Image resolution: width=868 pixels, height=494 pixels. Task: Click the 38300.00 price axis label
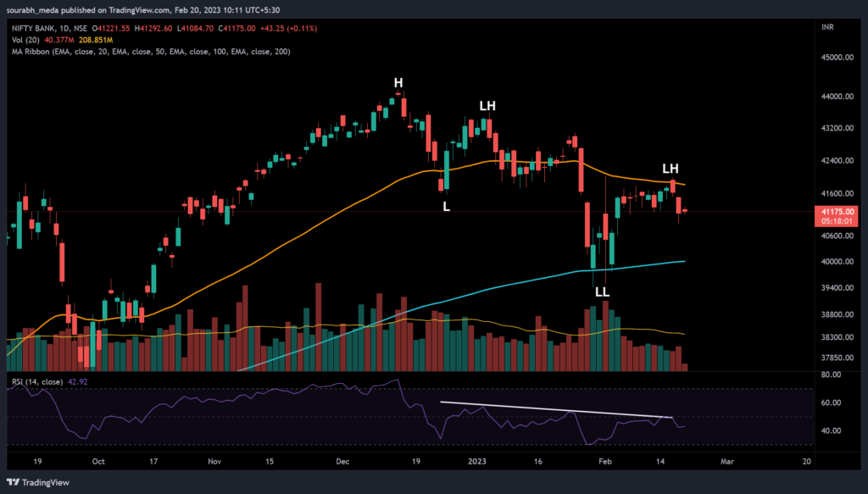[837, 337]
